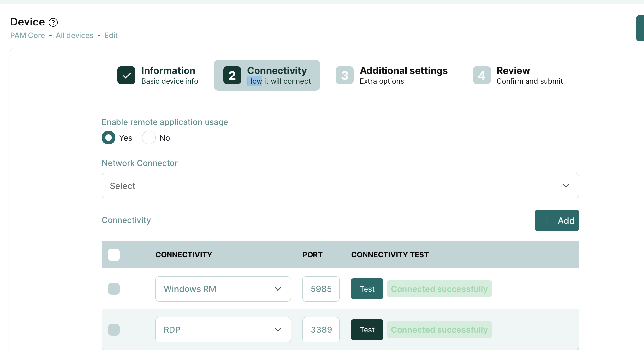Click the step 4 number badge

click(482, 75)
